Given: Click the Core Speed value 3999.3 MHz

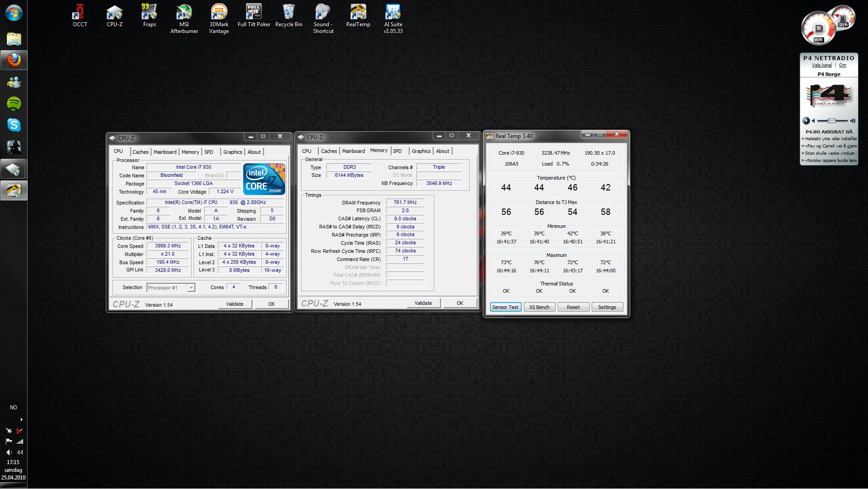Looking at the screenshot, I should click(x=168, y=246).
